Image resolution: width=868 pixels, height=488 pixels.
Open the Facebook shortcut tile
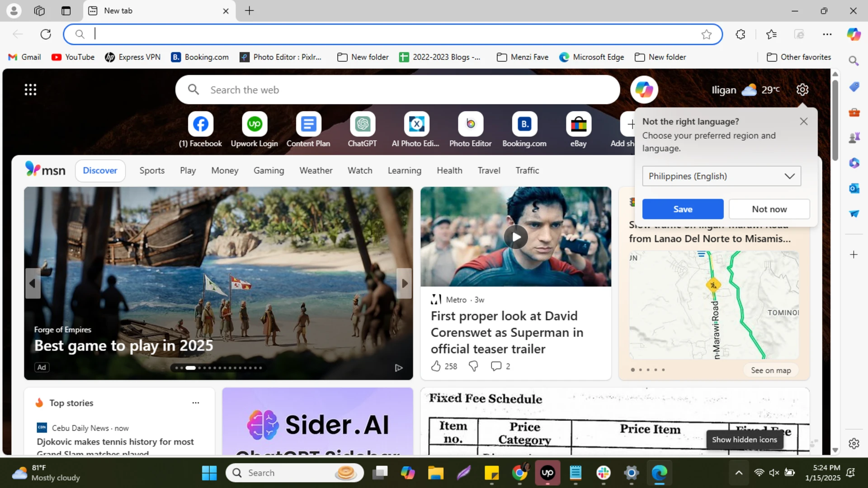click(200, 129)
